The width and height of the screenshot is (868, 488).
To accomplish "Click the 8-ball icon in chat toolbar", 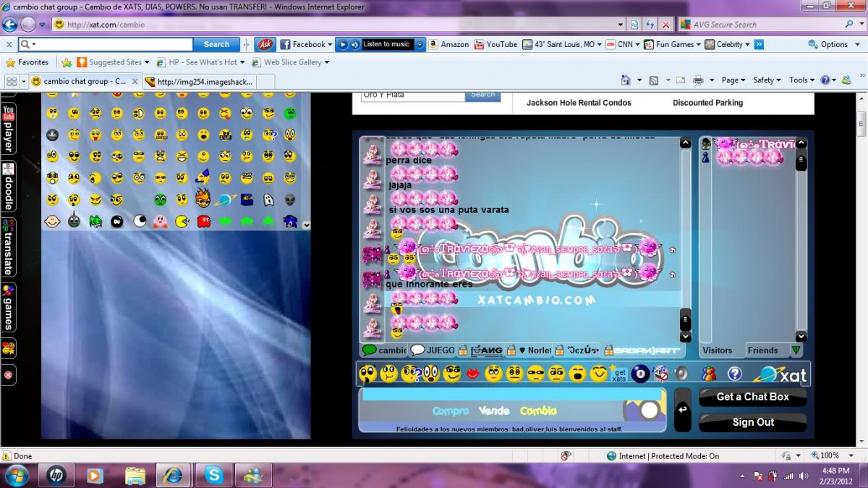I will point(639,374).
